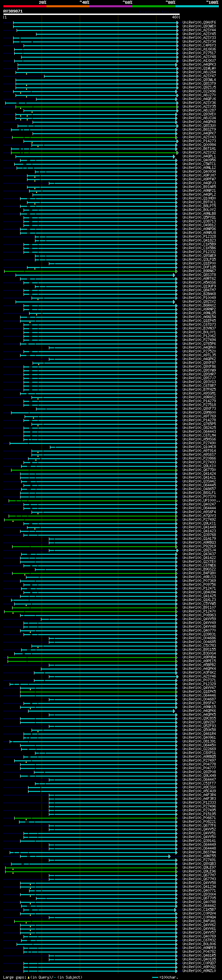Select the query label AV389871

[x=13, y=11]
